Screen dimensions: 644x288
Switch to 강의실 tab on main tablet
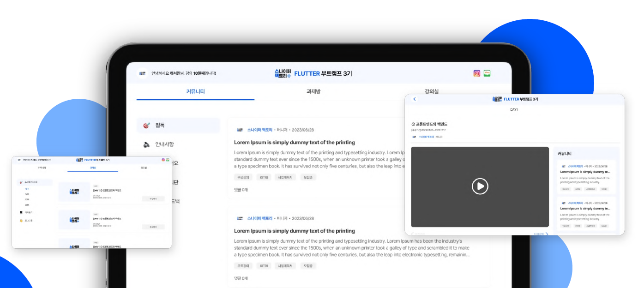point(431,91)
